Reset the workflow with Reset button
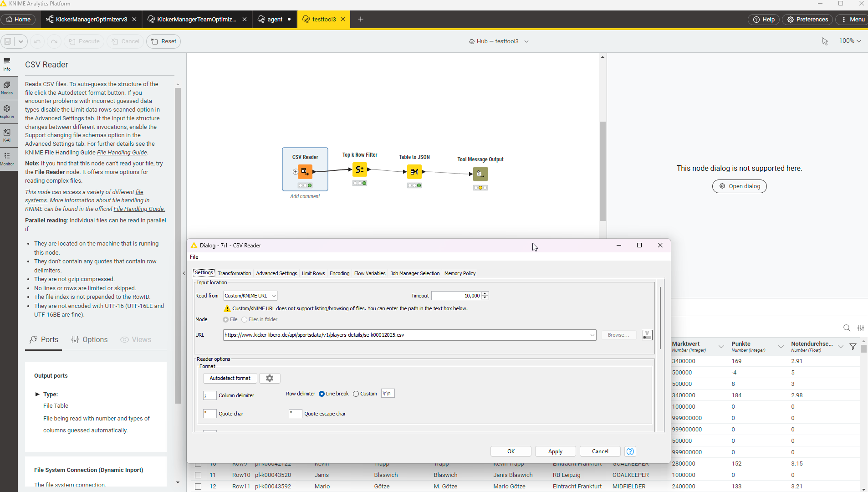 pyautogui.click(x=163, y=41)
